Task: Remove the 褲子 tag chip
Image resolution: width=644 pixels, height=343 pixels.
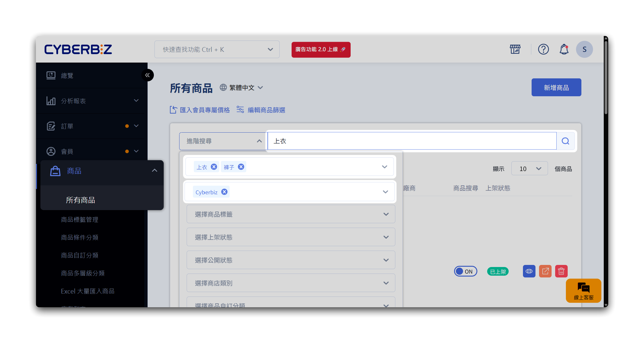Action: click(241, 167)
